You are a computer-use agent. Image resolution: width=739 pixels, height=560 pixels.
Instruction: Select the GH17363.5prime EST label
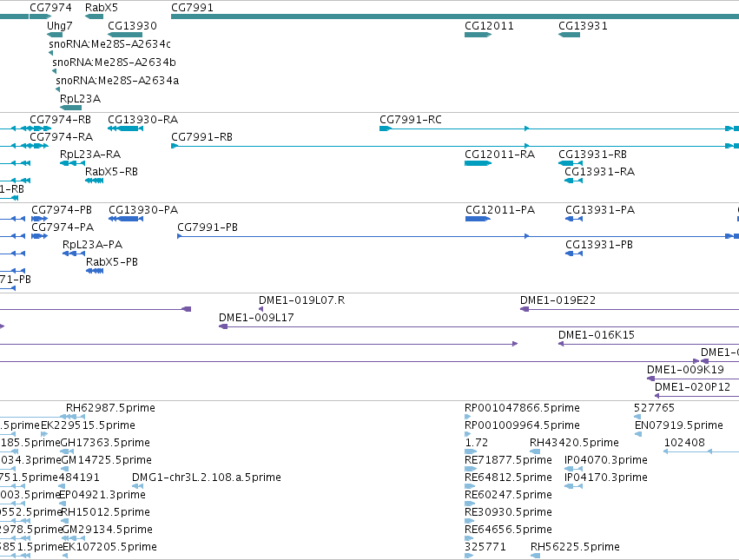click(105, 443)
